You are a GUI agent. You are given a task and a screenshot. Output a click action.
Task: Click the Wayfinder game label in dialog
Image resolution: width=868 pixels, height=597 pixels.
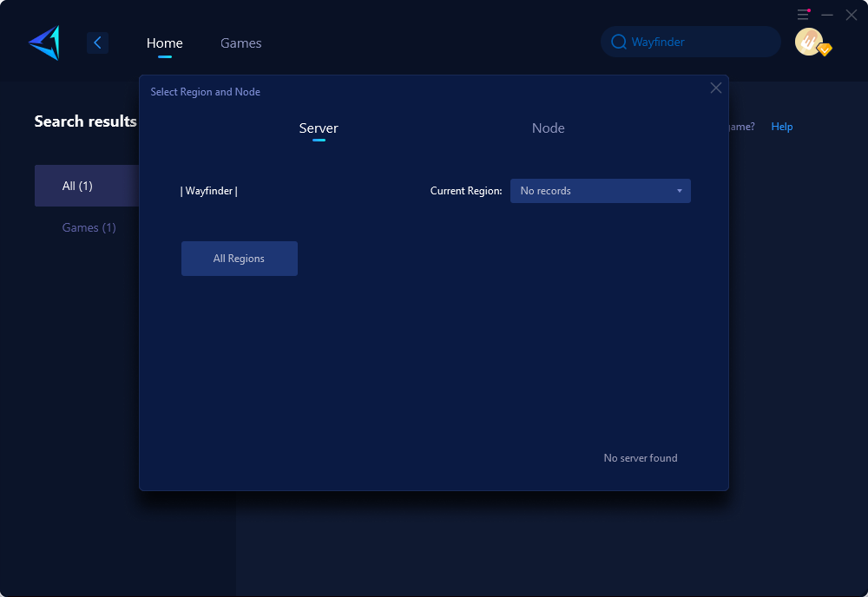[209, 191]
